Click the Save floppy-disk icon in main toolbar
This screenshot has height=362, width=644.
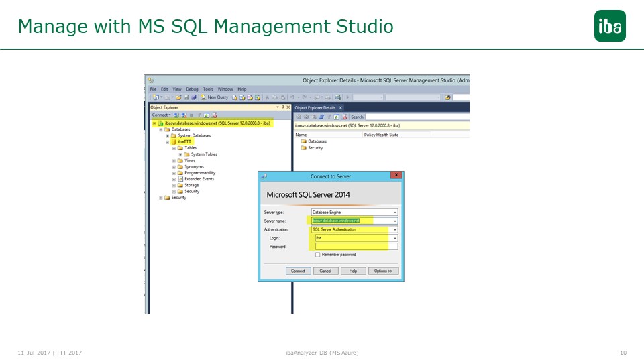point(186,97)
